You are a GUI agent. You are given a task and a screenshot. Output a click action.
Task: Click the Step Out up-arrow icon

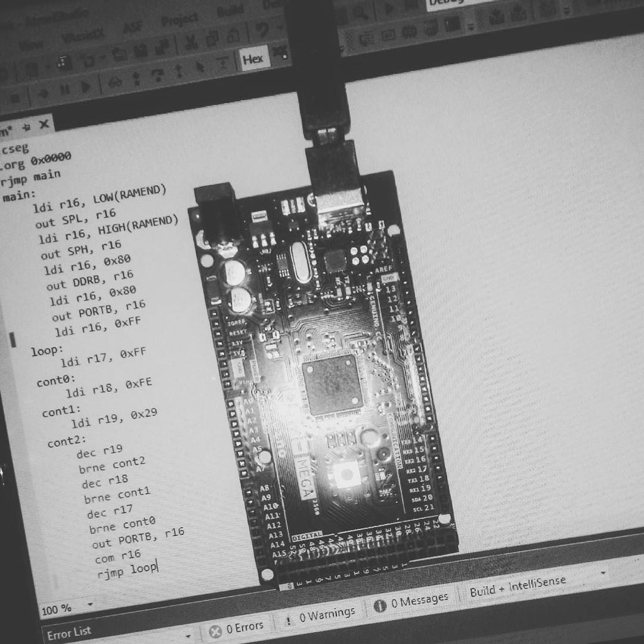point(179,71)
